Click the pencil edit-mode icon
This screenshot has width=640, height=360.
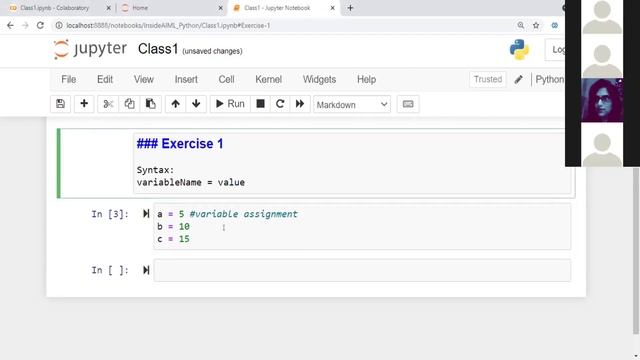[518, 80]
